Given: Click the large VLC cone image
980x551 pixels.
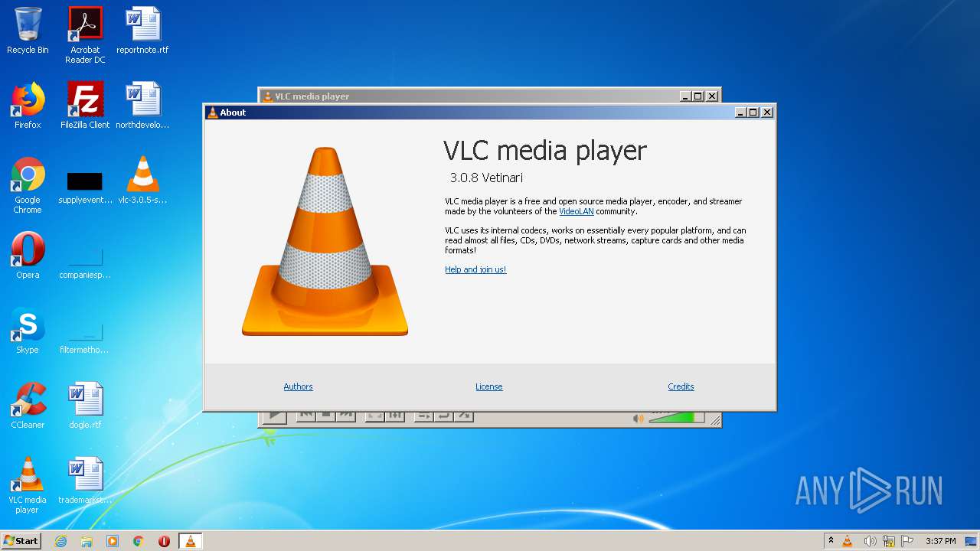Looking at the screenshot, I should (x=325, y=241).
